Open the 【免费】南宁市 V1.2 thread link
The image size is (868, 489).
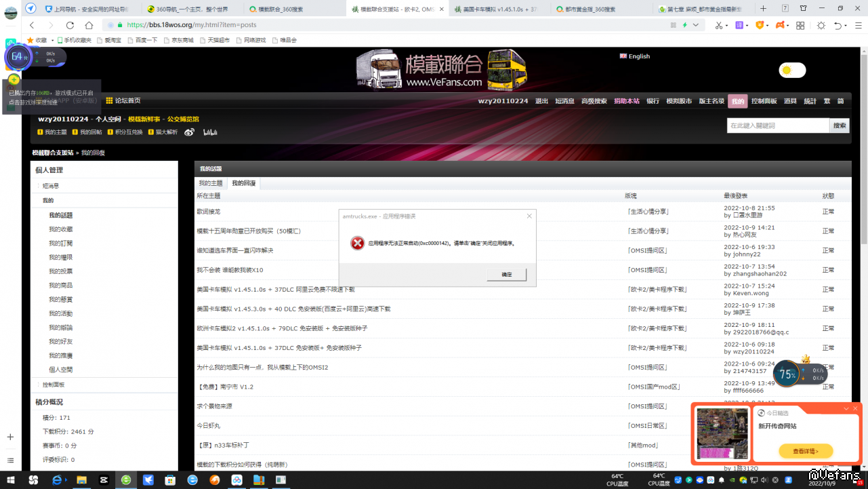point(225,387)
